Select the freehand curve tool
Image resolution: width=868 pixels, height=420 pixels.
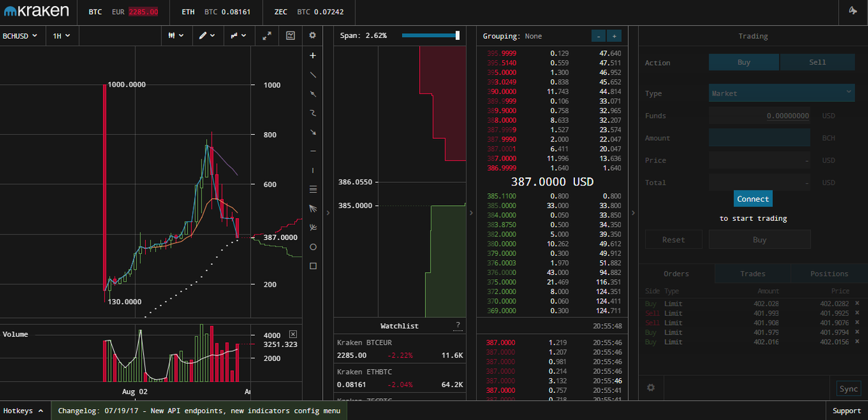[313, 112]
